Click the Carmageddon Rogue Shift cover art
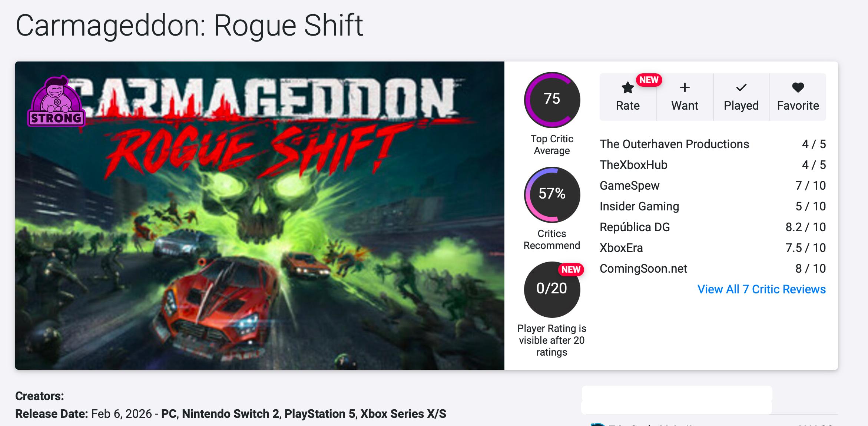Viewport: 868px width, 426px height. click(x=259, y=222)
